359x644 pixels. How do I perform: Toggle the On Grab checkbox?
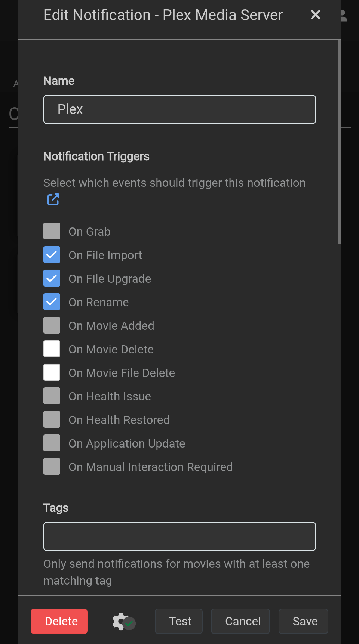pyautogui.click(x=52, y=231)
